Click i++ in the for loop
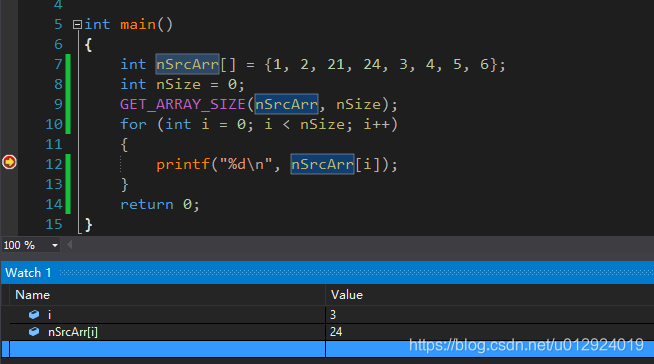The width and height of the screenshot is (654, 364). (376, 124)
